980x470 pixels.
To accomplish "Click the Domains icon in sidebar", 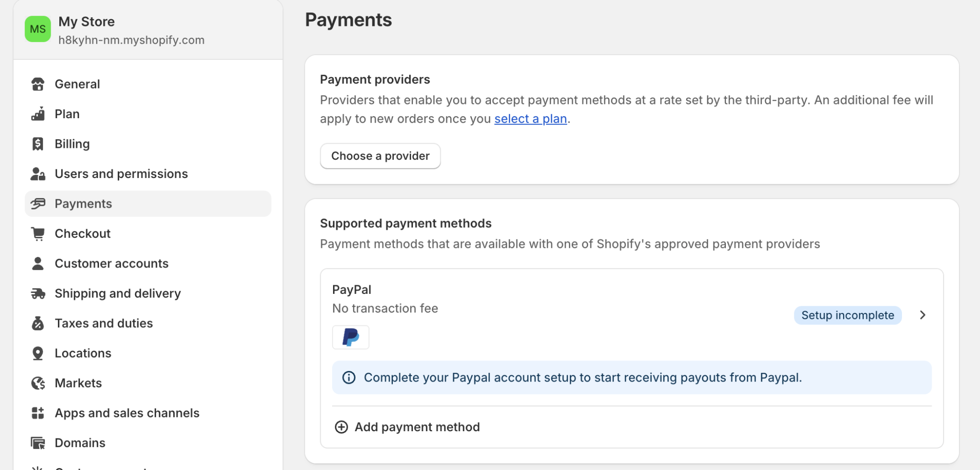I will click(38, 442).
